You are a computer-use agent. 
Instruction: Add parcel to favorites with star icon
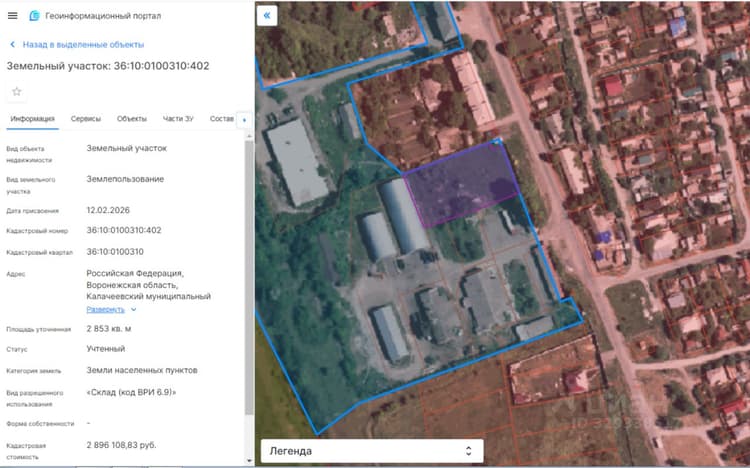click(x=17, y=91)
